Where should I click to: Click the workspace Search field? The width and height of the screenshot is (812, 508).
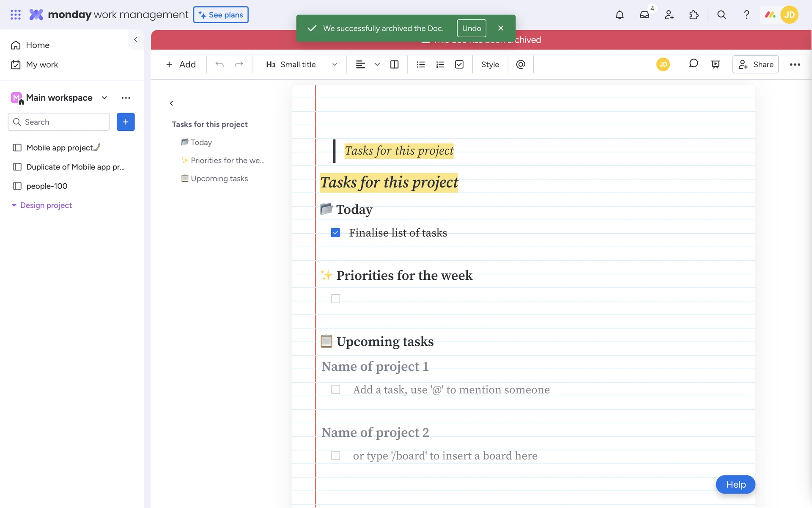coord(59,122)
